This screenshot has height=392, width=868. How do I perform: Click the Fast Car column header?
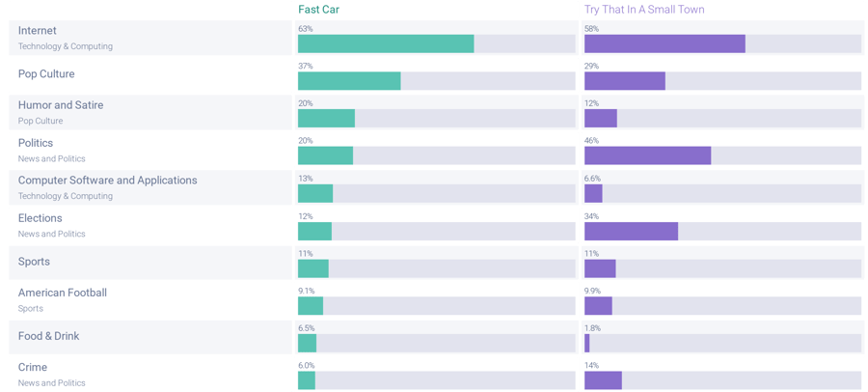pyautogui.click(x=318, y=10)
